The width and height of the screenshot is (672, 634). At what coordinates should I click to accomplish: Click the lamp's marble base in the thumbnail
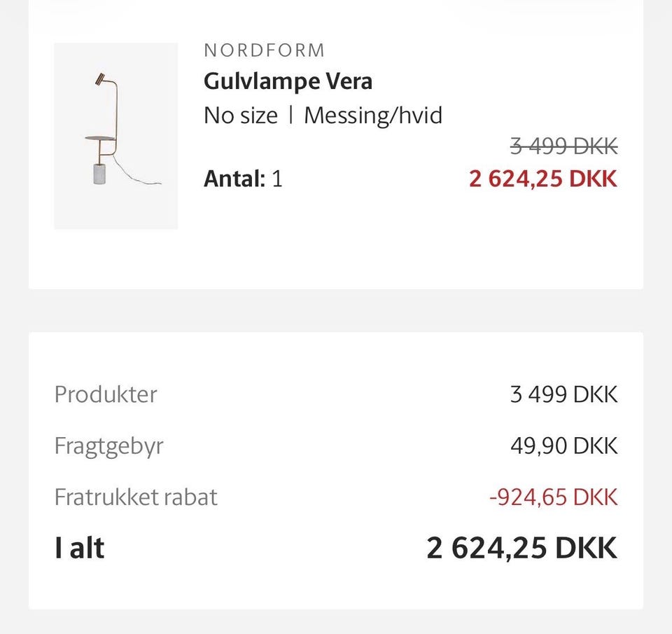(x=99, y=172)
